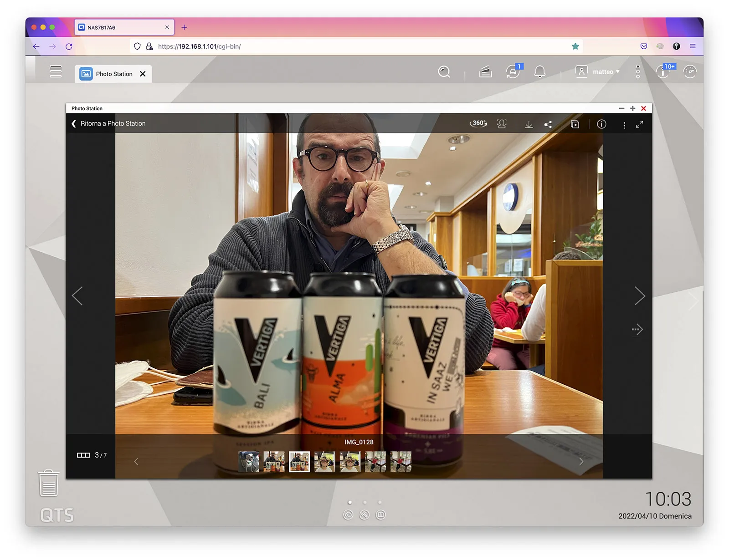This screenshot has width=729, height=560.
Task: Open the QTS desktop trash bin
Action: [49, 483]
